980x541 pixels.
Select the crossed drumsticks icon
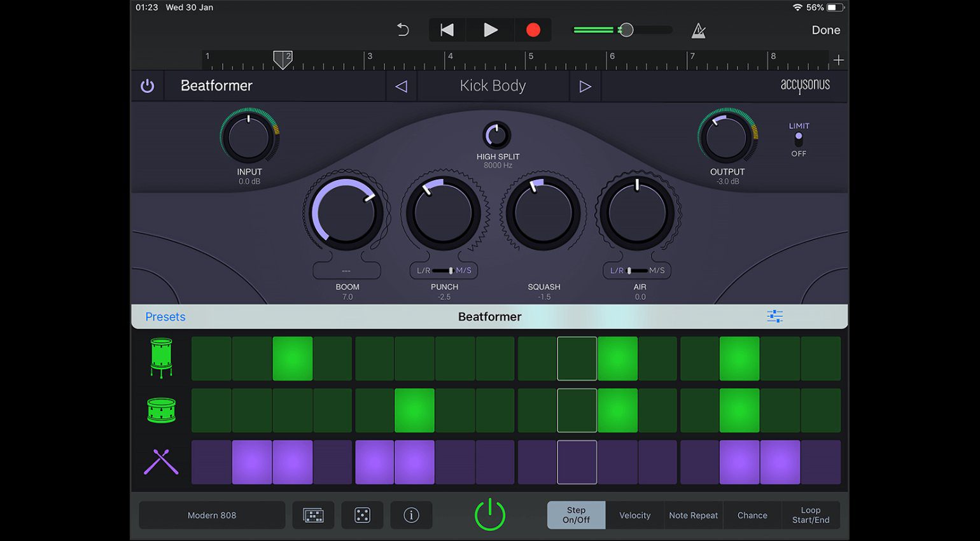(161, 462)
